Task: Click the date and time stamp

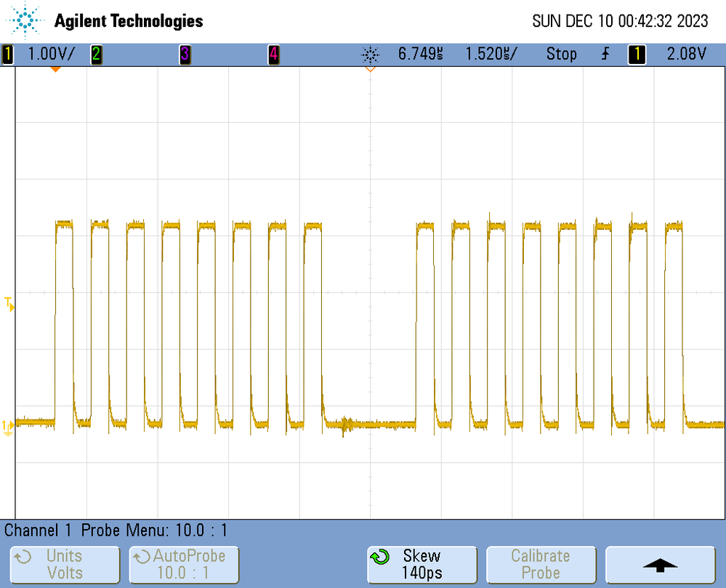Action: (x=620, y=21)
